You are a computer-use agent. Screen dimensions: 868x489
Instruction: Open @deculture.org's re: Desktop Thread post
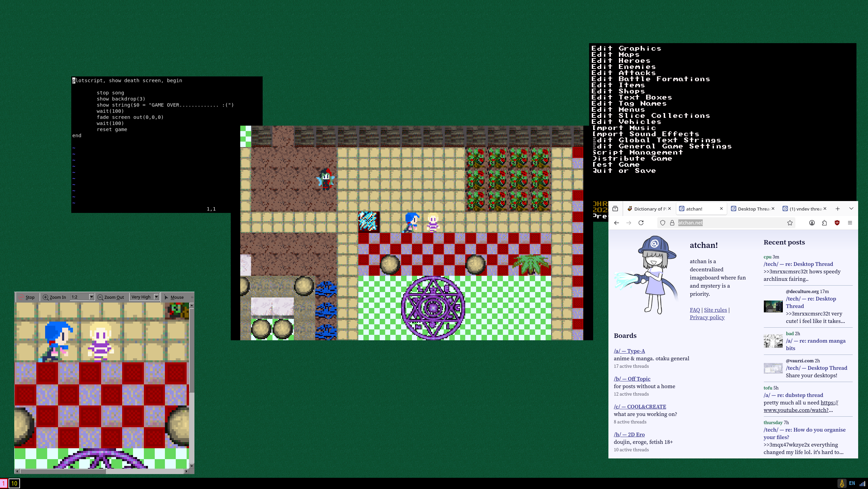tap(811, 302)
